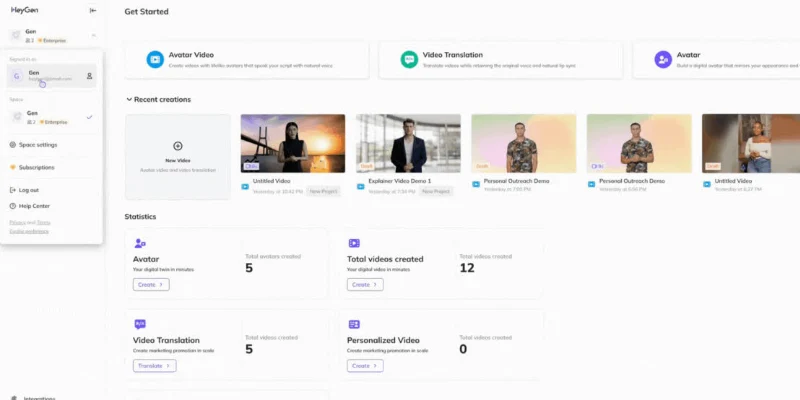Open the Explainer Video Demo 1 thumbnail

coord(408,143)
